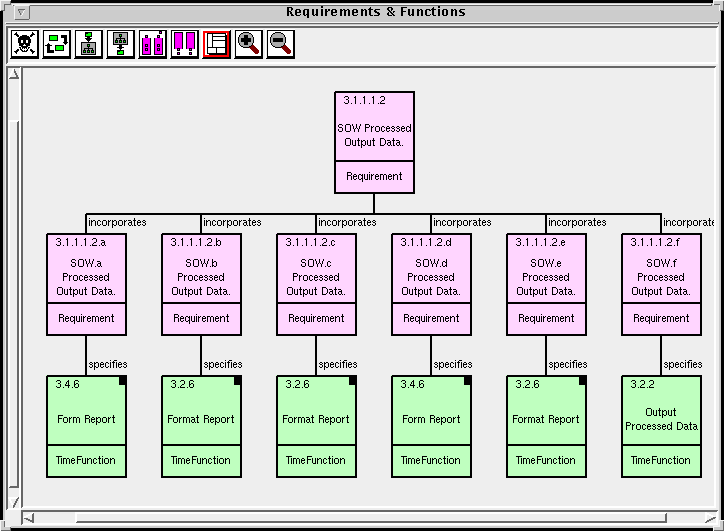Click the hierarchy with bottom arrow icon
724x531 pixels.
121,44
